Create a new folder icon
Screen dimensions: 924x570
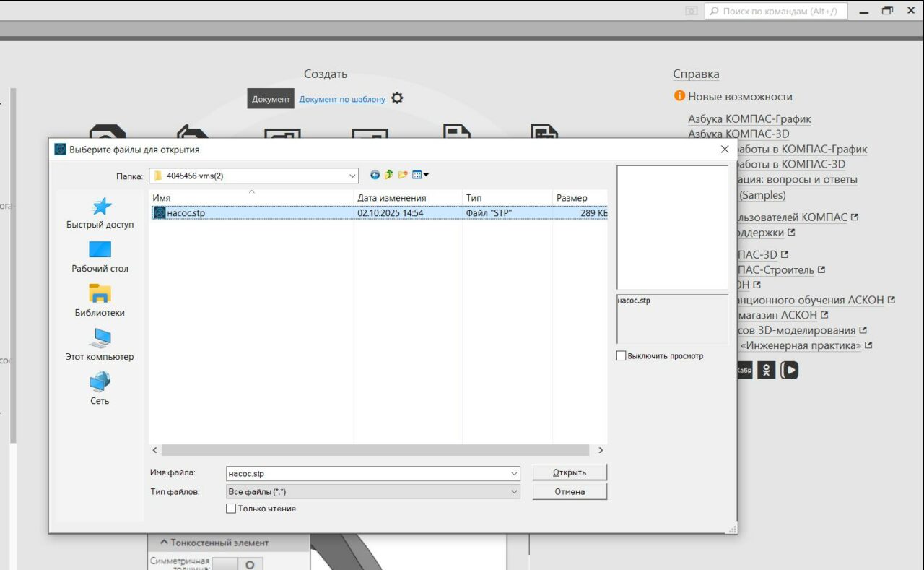[403, 175]
